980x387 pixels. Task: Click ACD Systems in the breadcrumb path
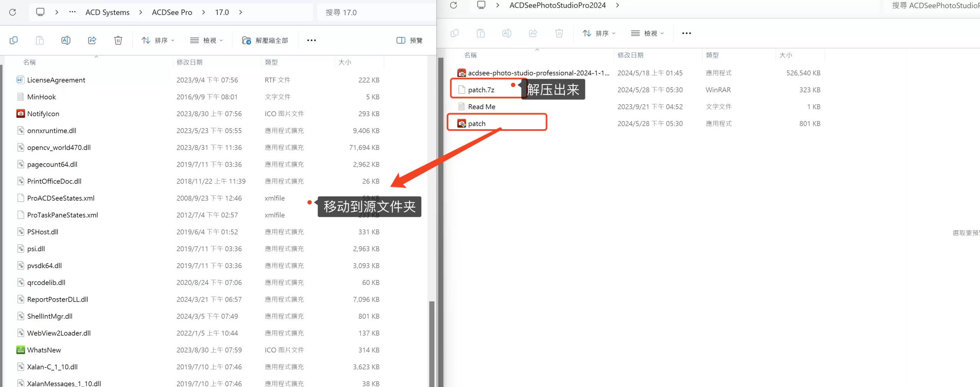tap(107, 12)
